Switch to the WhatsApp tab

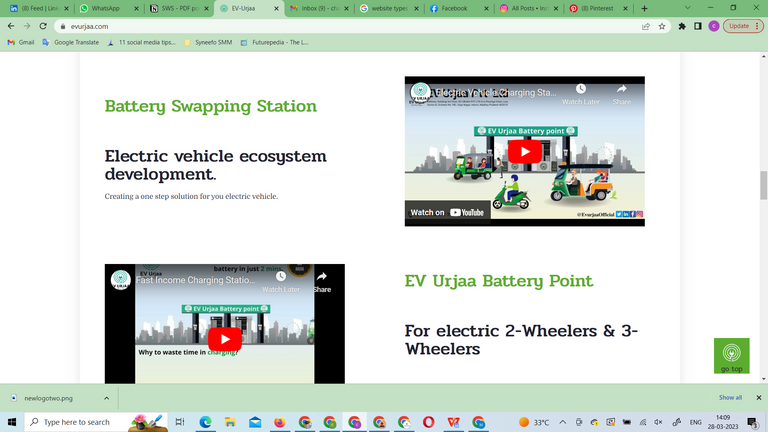pos(109,8)
